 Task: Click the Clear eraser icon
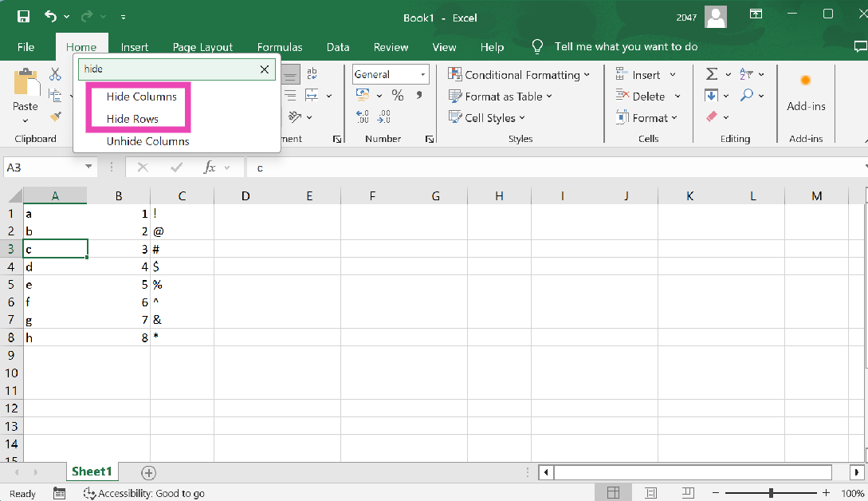tap(712, 116)
